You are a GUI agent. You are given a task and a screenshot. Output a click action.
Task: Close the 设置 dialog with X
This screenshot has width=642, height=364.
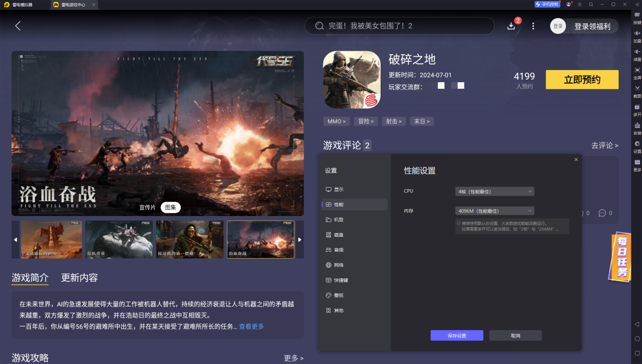(576, 159)
